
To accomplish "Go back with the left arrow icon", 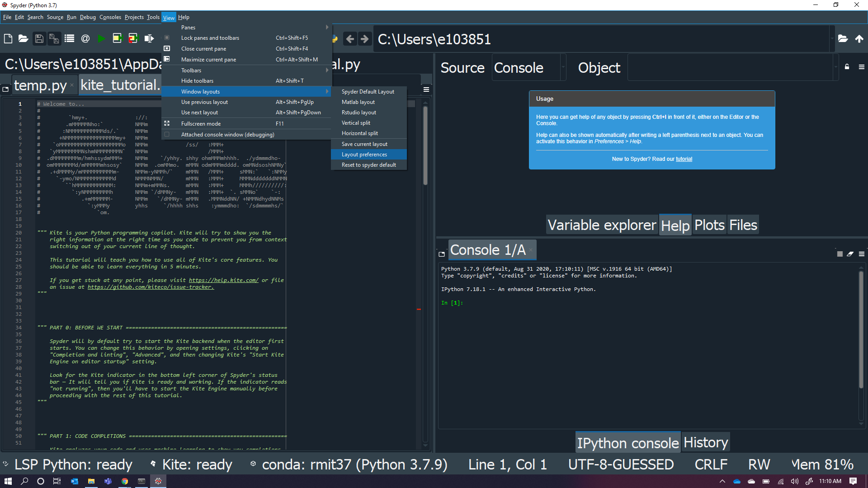I will (350, 39).
